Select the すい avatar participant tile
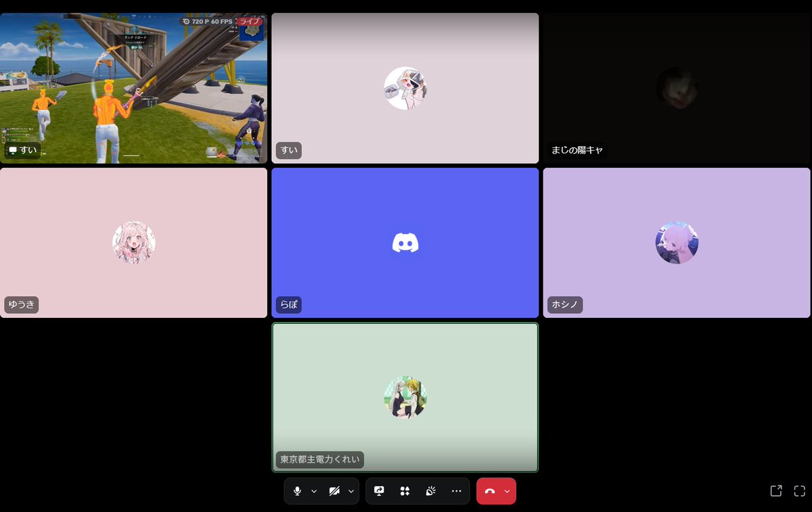Viewport: 812px width, 512px height. pos(405,89)
